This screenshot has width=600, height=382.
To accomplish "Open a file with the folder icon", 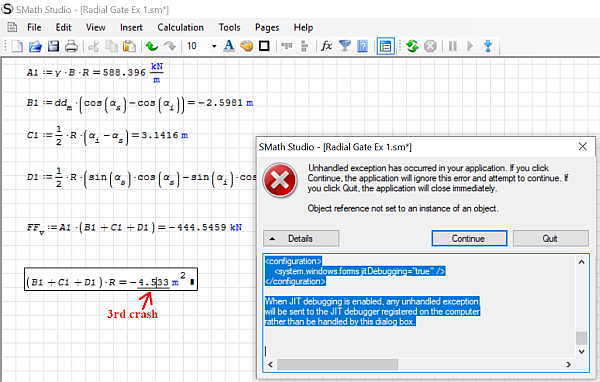I will click(35, 46).
